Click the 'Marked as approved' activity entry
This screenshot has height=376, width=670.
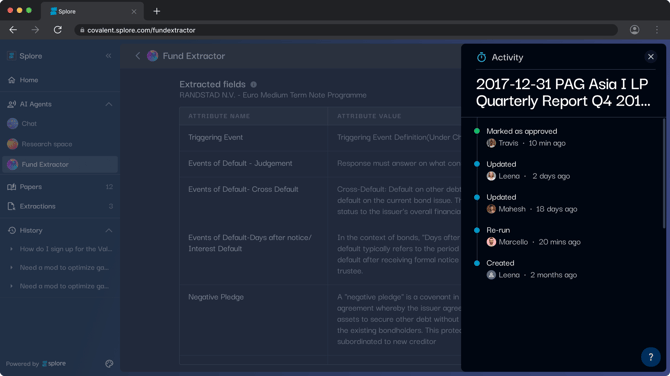coord(521,131)
